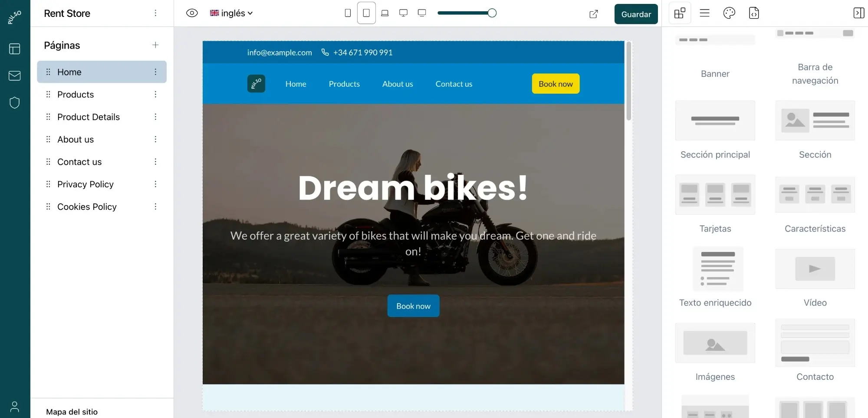Choose the Tarjetas block thumbnail
This screenshot has width=868, height=418.
[715, 195]
